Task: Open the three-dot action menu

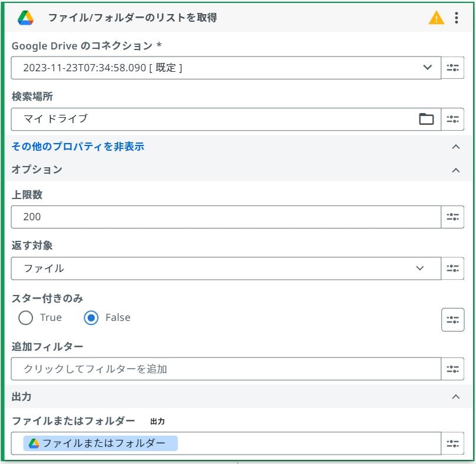Action: 457,18
